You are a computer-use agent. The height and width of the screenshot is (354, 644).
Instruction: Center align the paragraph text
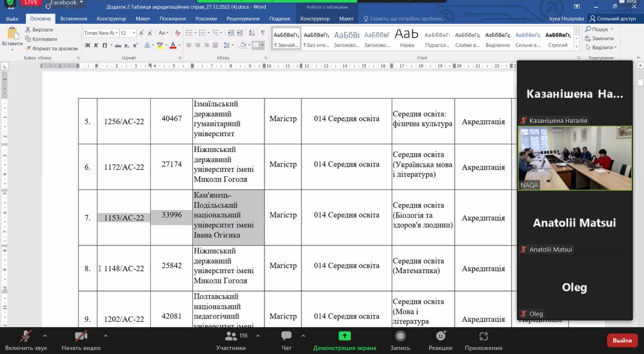tap(198, 46)
